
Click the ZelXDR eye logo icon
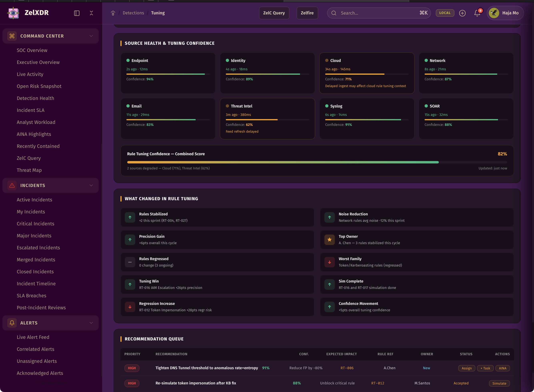pyautogui.click(x=13, y=13)
